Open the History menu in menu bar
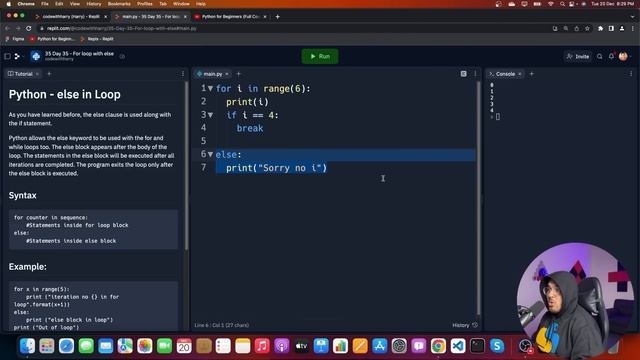The height and width of the screenshot is (360, 640). point(93,4)
